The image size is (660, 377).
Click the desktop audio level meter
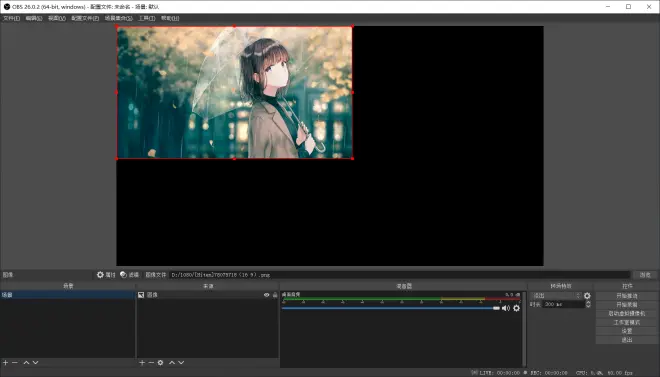click(x=401, y=299)
